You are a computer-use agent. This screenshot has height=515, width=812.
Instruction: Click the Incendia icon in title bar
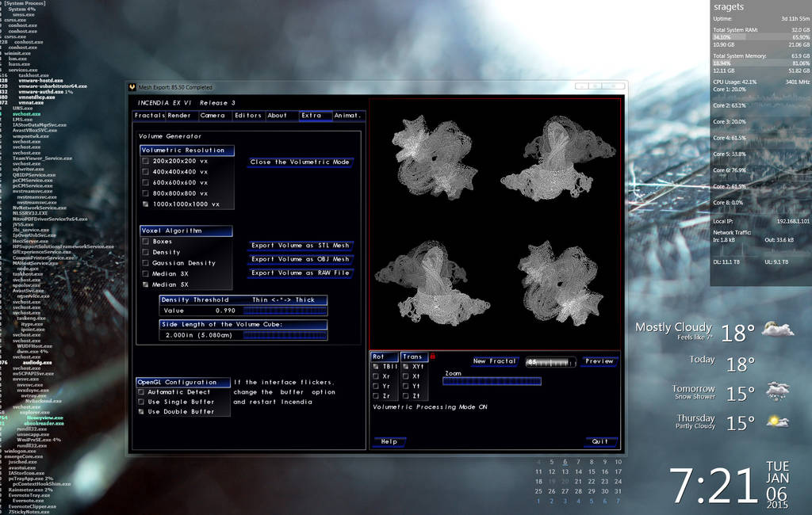pos(132,87)
